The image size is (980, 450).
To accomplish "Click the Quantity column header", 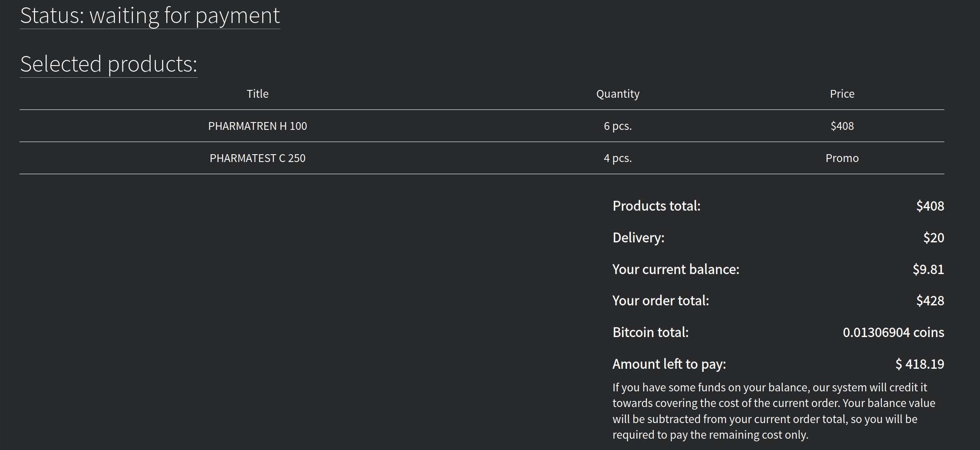I will [618, 94].
